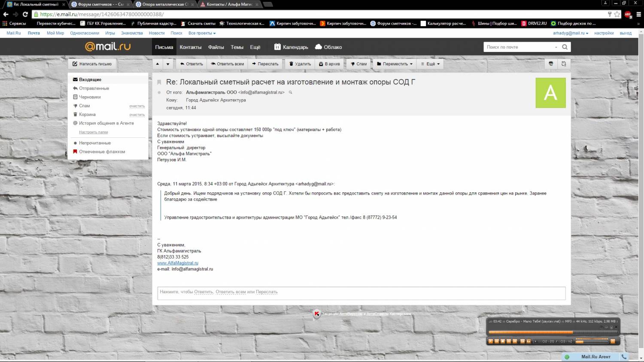
Task: Click the Ответить reply button
Action: 191,64
